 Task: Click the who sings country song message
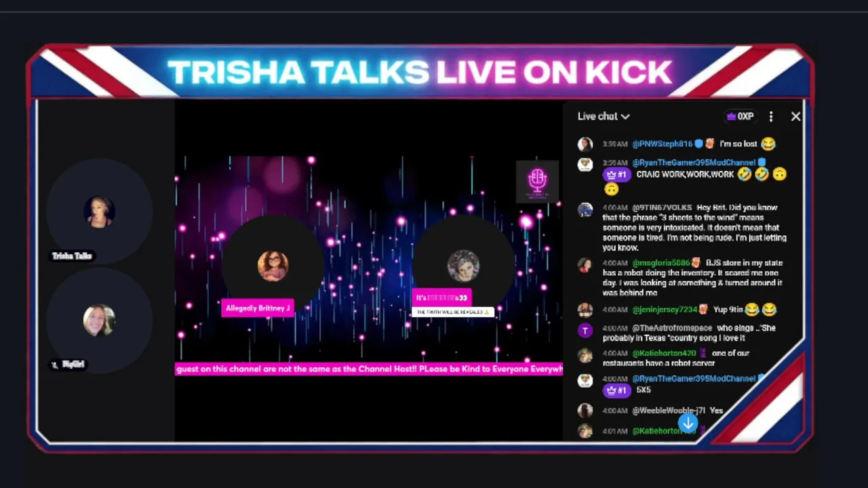click(689, 333)
